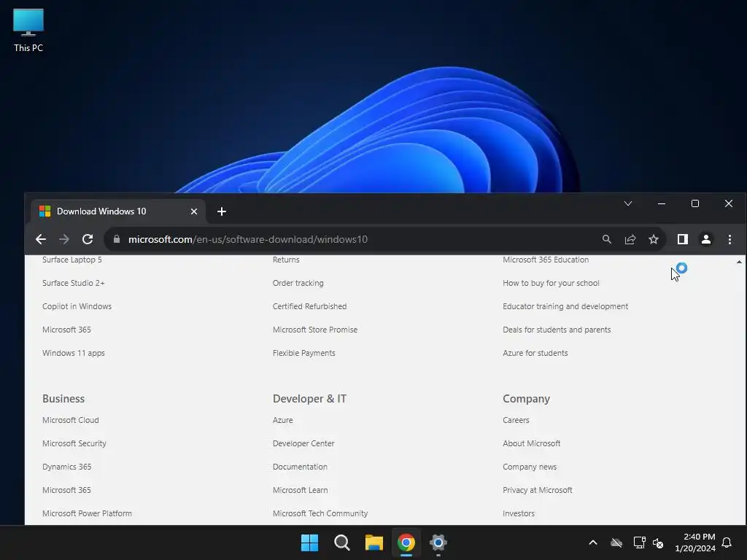Go to Microsoft Security
The width and height of the screenshot is (747, 560).
pyautogui.click(x=74, y=443)
